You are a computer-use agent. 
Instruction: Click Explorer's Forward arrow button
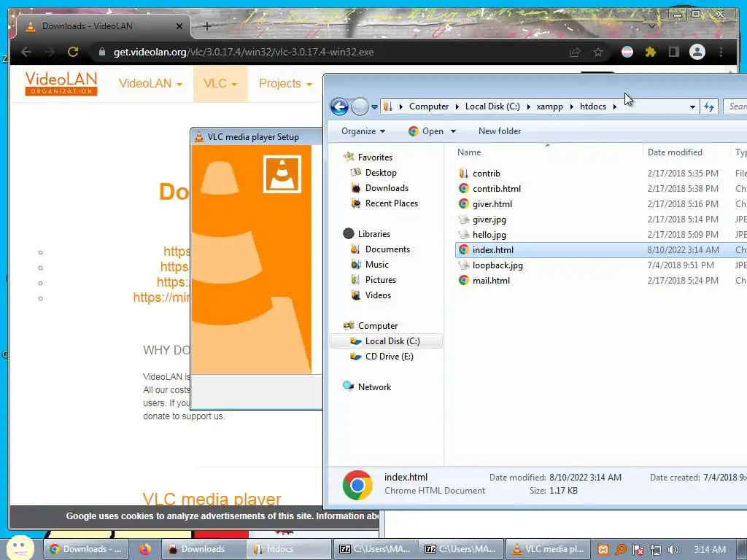[360, 106]
